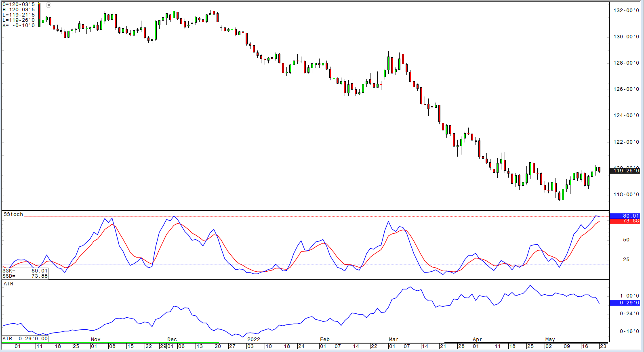644x352 pixels.
Task: Click the date label 03 under 2022
Action: coord(250,346)
